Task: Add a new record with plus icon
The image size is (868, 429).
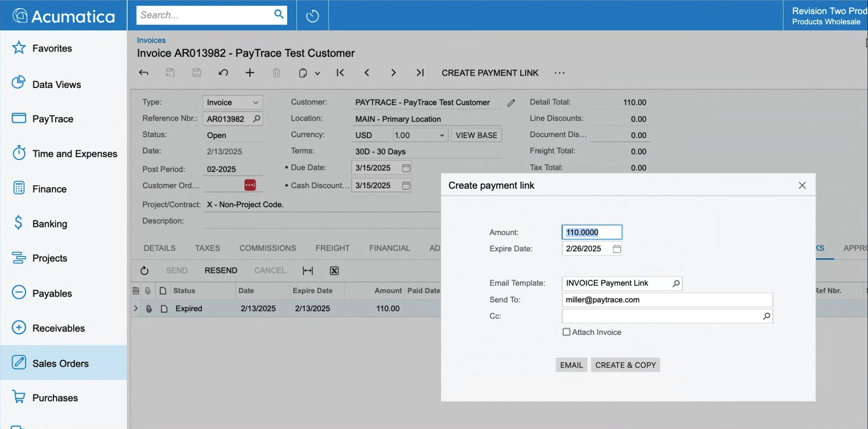Action: click(x=250, y=73)
